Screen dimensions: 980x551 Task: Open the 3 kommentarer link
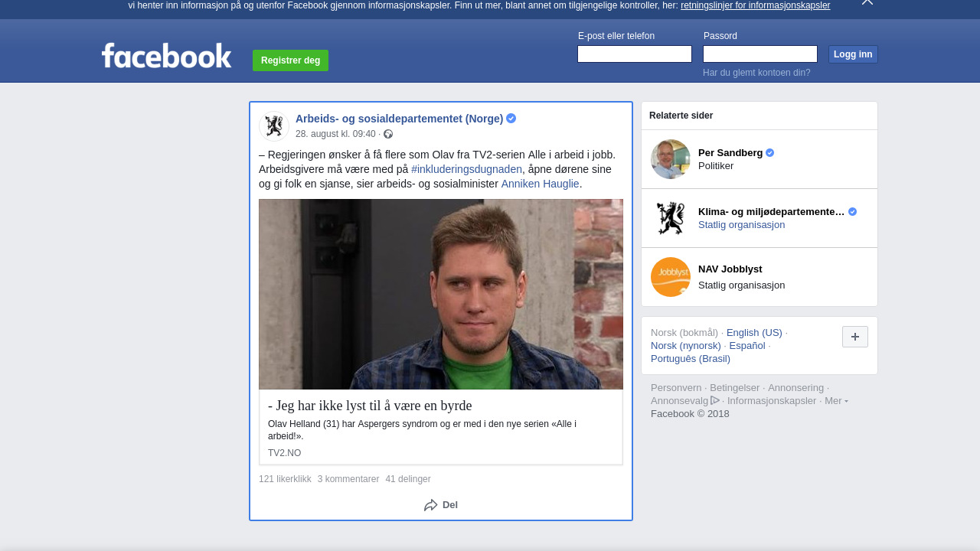pyautogui.click(x=348, y=479)
